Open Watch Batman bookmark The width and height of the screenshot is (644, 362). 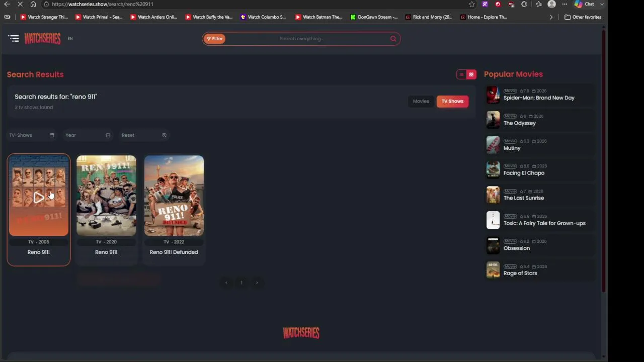pyautogui.click(x=319, y=17)
